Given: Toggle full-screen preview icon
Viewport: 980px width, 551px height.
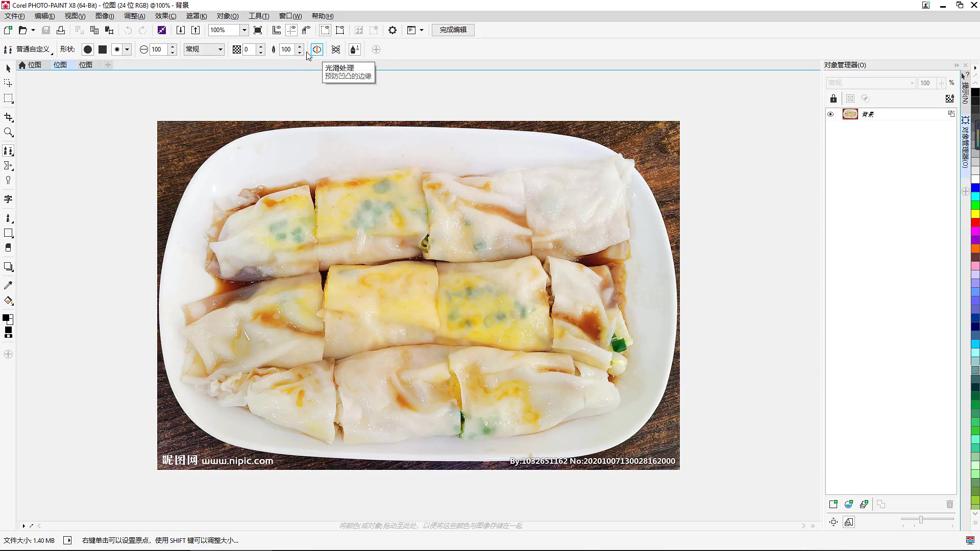Looking at the screenshot, I should [x=258, y=30].
